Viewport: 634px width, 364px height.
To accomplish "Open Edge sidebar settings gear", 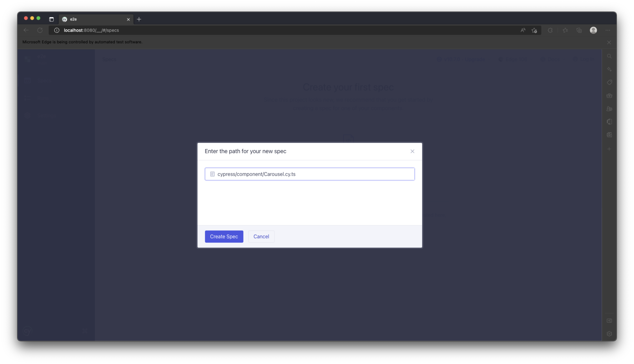I will 609,334.
